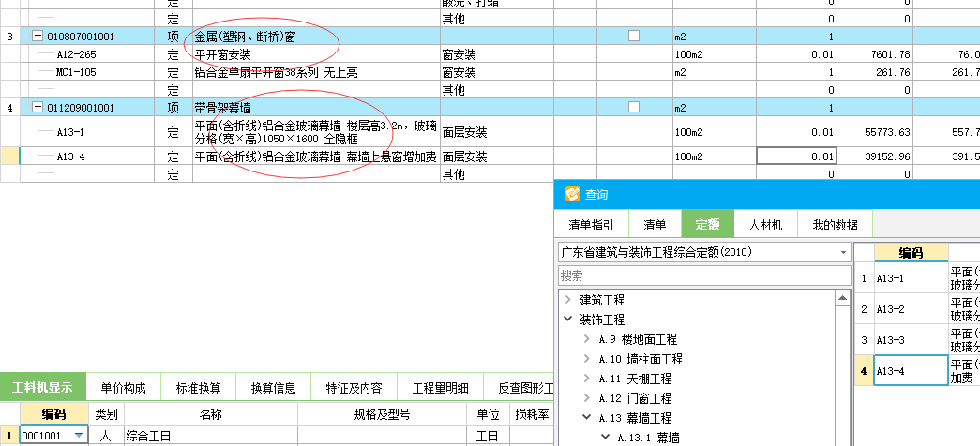Select A.13.1 幕墙 item
Image resolution: width=980 pixels, height=446 pixels.
tap(649, 438)
